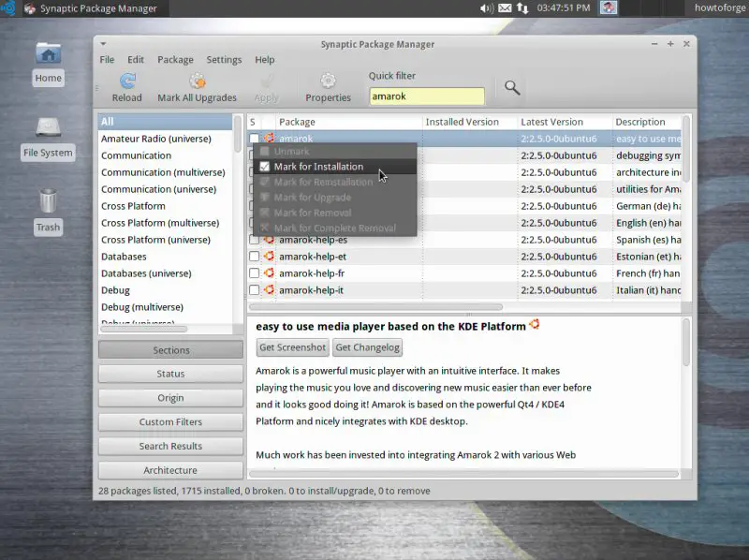Select the All section in the list

[x=166, y=122]
